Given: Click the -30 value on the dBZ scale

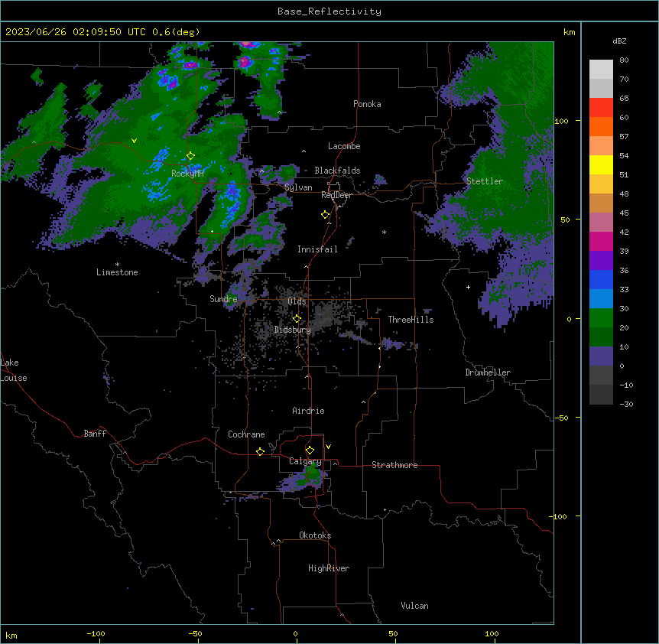Looking at the screenshot, I should click(626, 404).
